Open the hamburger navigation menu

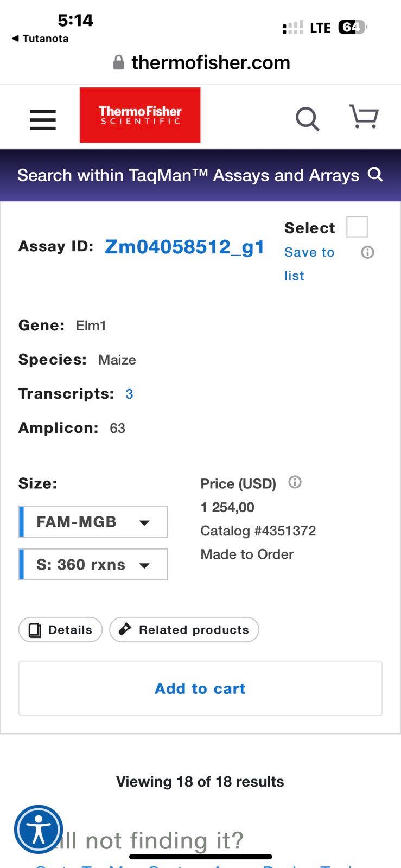(43, 119)
